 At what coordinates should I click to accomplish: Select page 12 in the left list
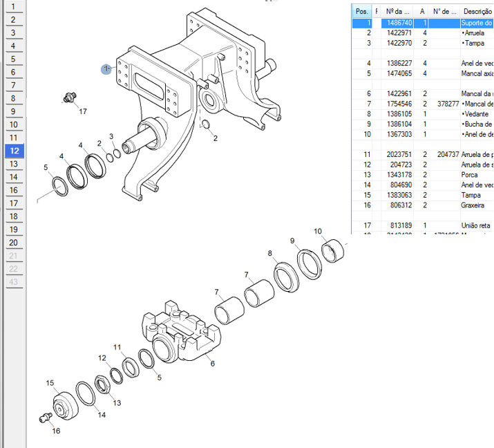click(14, 151)
